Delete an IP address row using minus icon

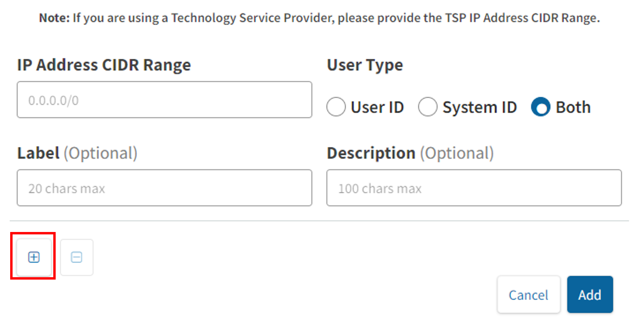[x=77, y=257]
